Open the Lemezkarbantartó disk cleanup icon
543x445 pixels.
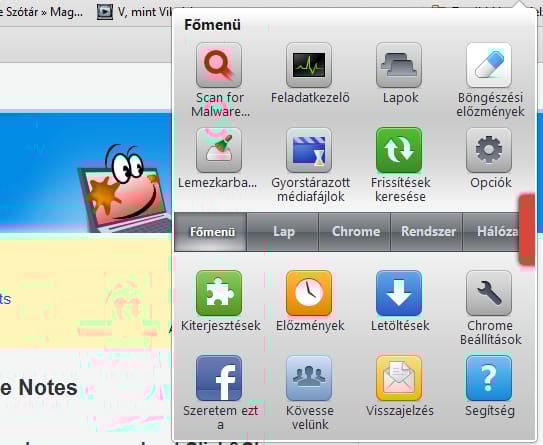coord(219,150)
